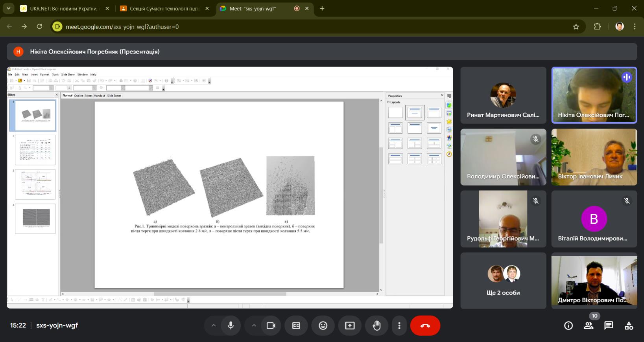Screen dimensions: 644x342
Task: Toggle closed captions on
Action: pos(296,325)
